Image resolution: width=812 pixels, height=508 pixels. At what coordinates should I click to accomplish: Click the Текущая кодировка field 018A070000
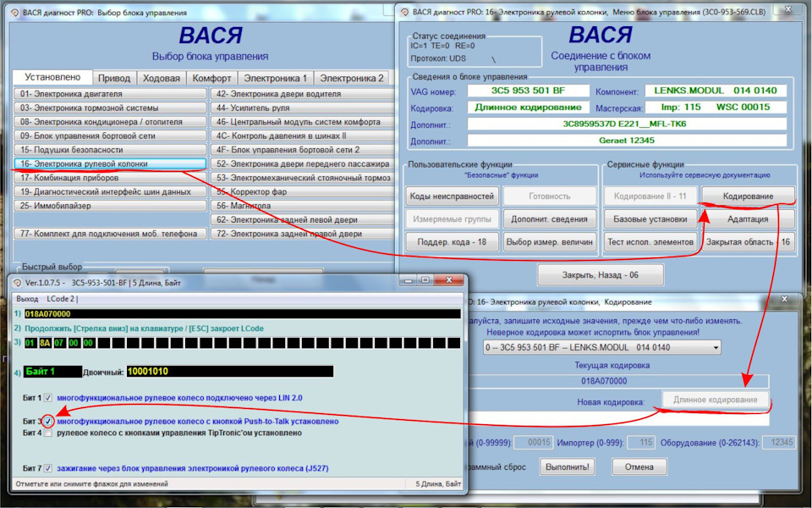click(x=618, y=381)
